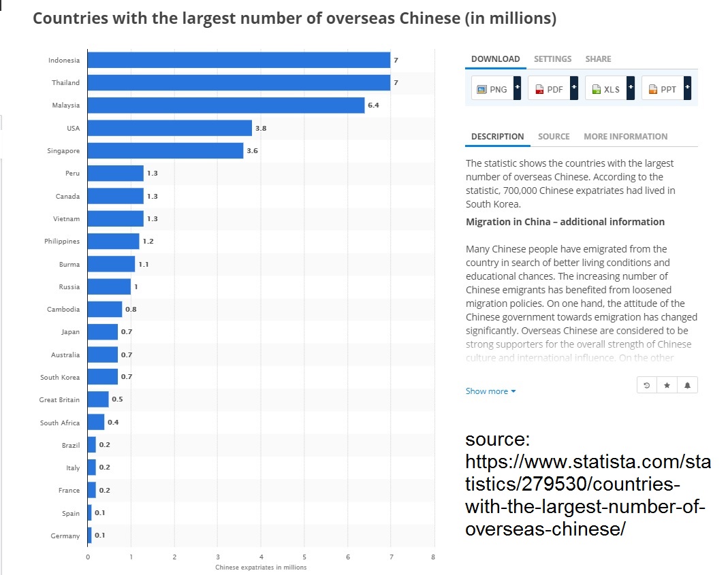728x575 pixels.
Task: Click the Singapore bar in chart
Action: click(x=165, y=150)
